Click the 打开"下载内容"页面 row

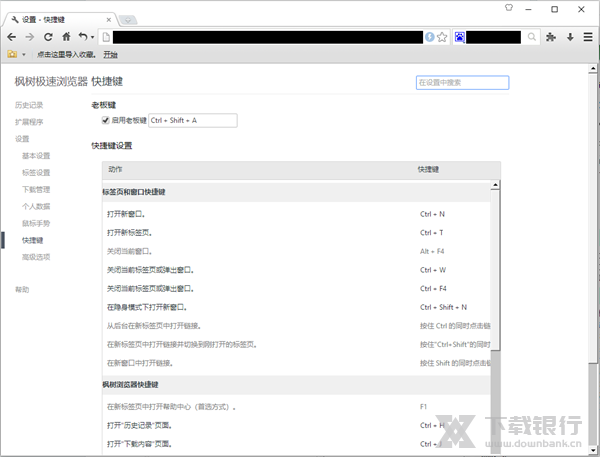pyautogui.click(x=296, y=444)
